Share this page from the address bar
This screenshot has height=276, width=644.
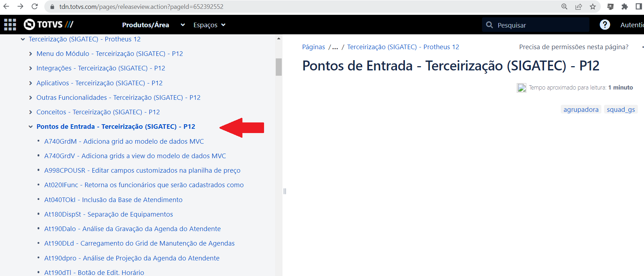coord(578,7)
